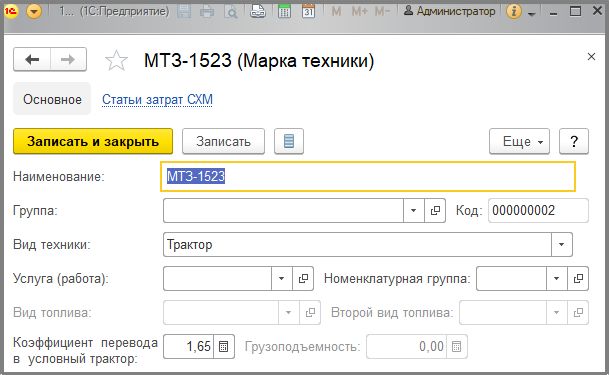609x375 pixels.
Task: Click inside the Группа input field
Action: click(283, 210)
